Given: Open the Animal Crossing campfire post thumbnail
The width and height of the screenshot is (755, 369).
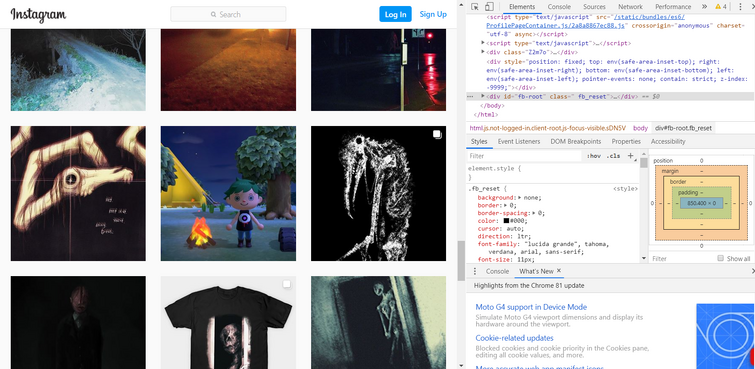Looking at the screenshot, I should (x=228, y=194).
